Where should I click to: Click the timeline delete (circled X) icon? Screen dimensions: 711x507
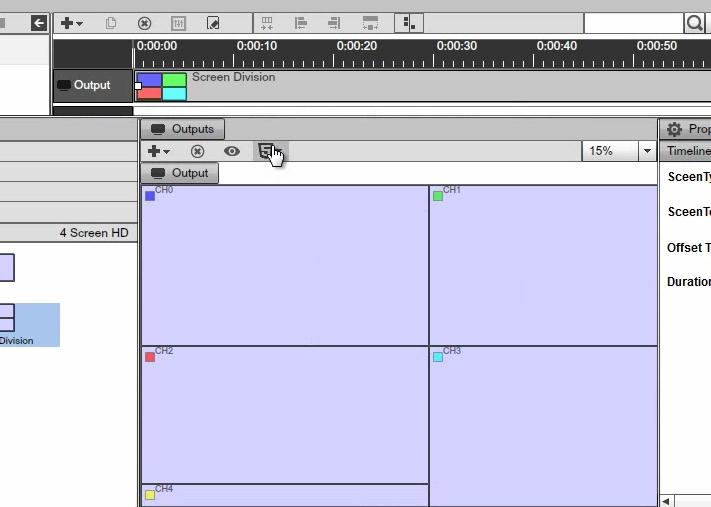click(x=144, y=23)
